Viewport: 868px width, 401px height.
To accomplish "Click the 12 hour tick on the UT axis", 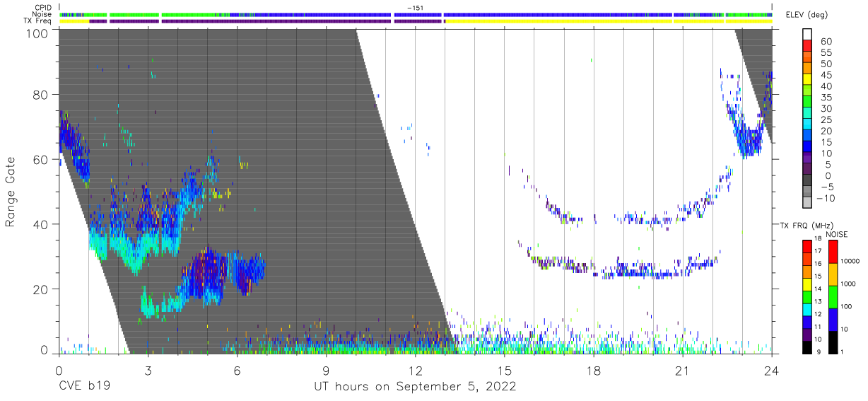I will pos(415,370).
